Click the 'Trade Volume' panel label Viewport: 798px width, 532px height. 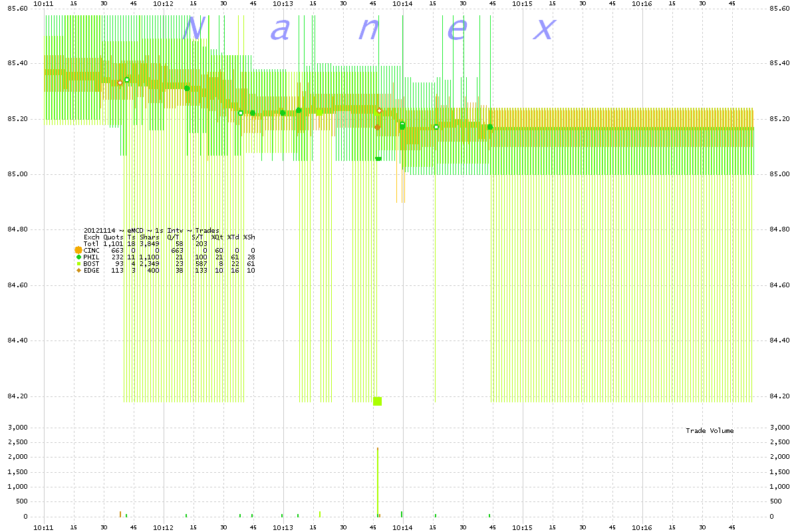tap(710, 431)
